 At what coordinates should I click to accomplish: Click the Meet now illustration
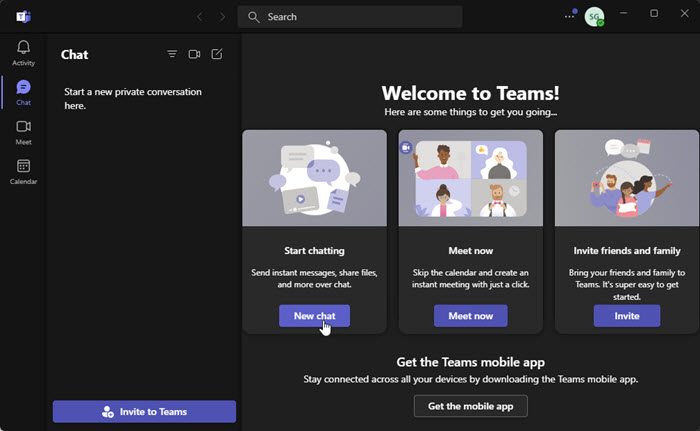click(470, 177)
